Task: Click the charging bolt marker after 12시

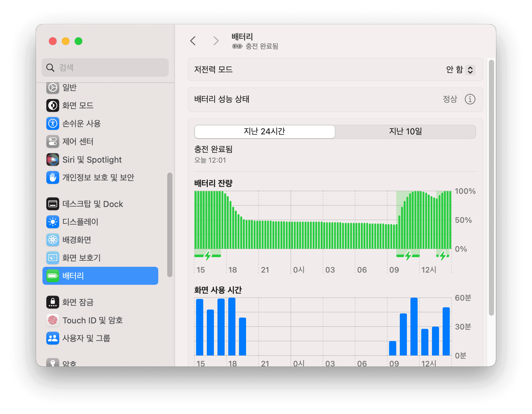Action: click(443, 256)
